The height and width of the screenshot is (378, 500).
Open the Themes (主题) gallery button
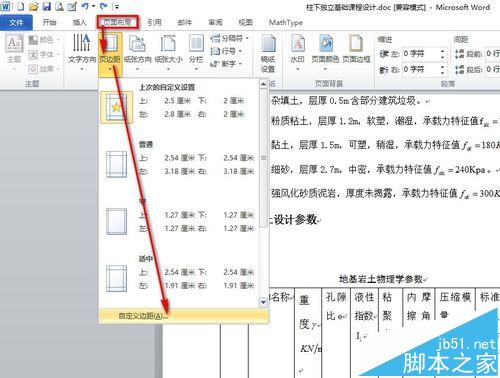[x=14, y=52]
